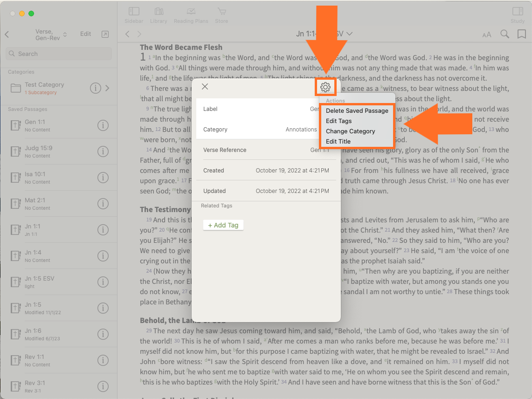This screenshot has width=532, height=399.
Task: Open the gear actions menu
Action: (325, 87)
